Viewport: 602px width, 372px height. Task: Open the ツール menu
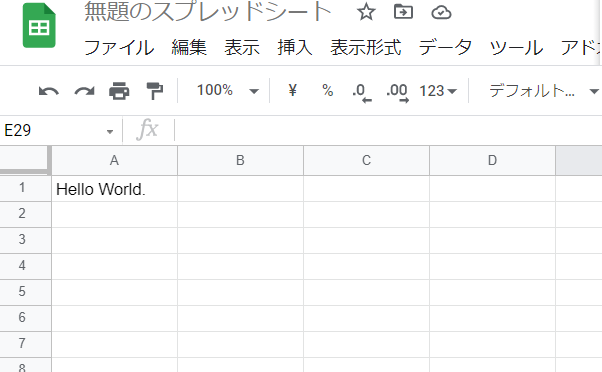click(x=516, y=48)
